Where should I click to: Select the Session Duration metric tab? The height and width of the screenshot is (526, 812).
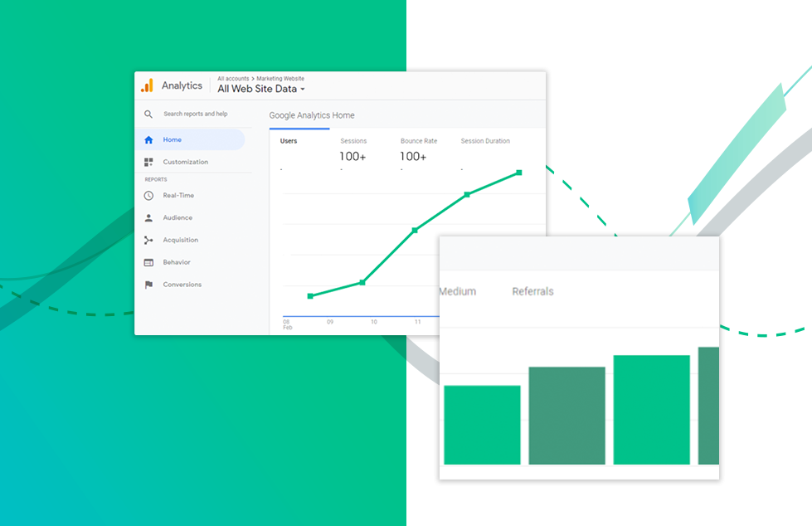tap(485, 141)
